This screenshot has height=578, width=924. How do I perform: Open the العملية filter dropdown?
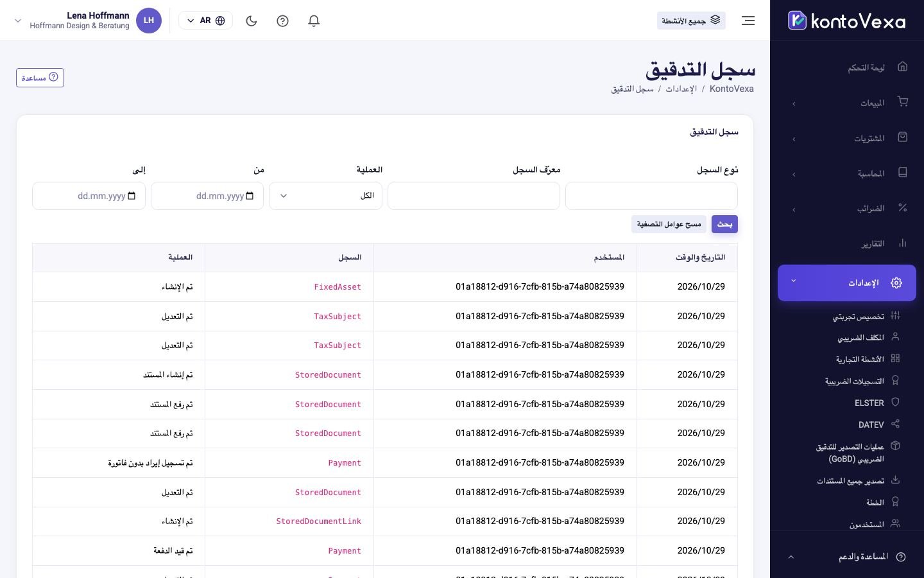325,196
